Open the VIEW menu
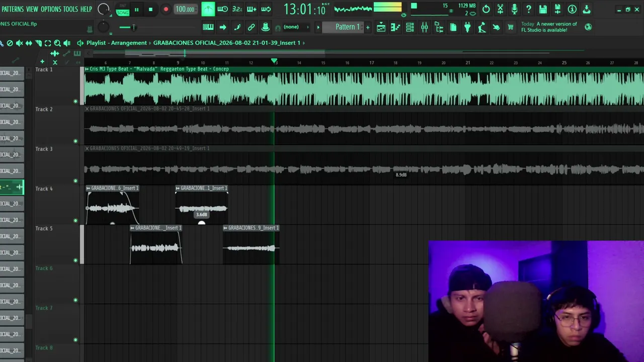Viewport: 644px width, 362px height. [x=32, y=9]
